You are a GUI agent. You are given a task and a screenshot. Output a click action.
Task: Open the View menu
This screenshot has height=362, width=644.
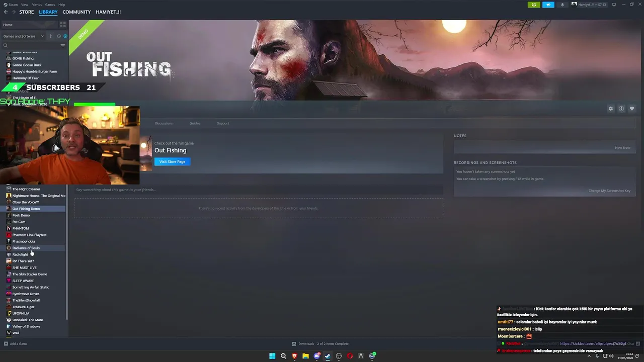(25, 5)
